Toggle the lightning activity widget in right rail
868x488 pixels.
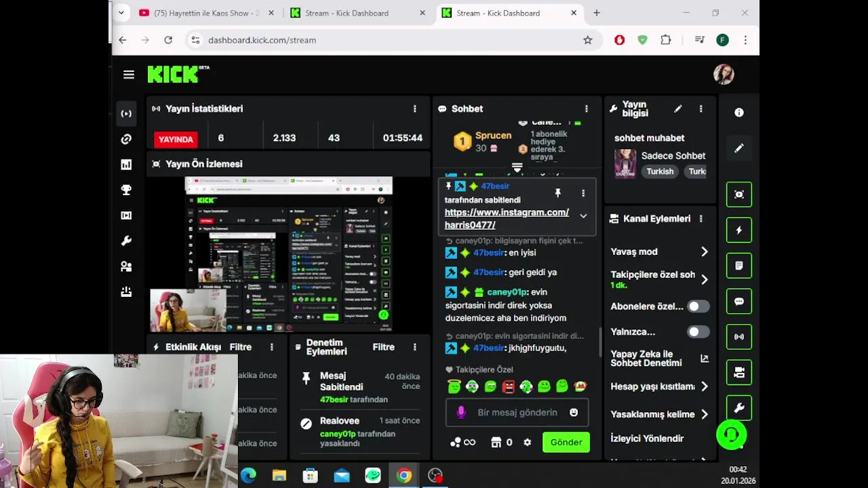click(739, 230)
